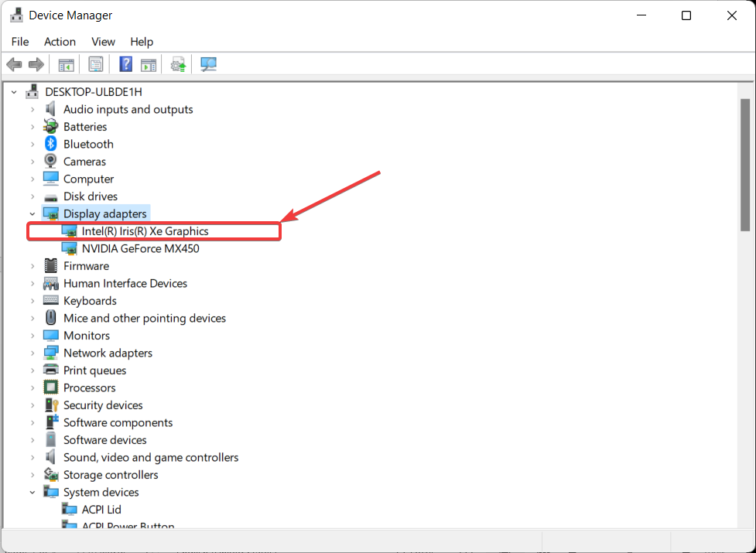The height and width of the screenshot is (553, 756).
Task: Maximize the Device Manager window
Action: (686, 15)
